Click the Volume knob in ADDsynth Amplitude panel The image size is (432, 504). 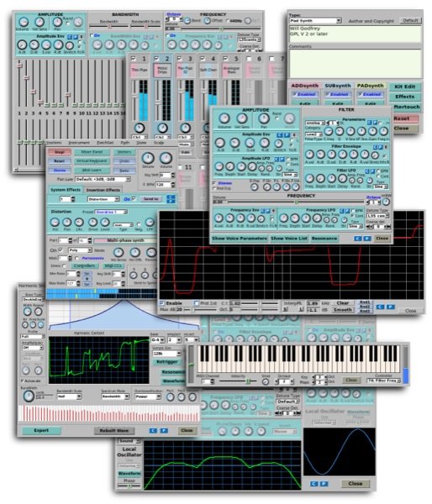(224, 118)
